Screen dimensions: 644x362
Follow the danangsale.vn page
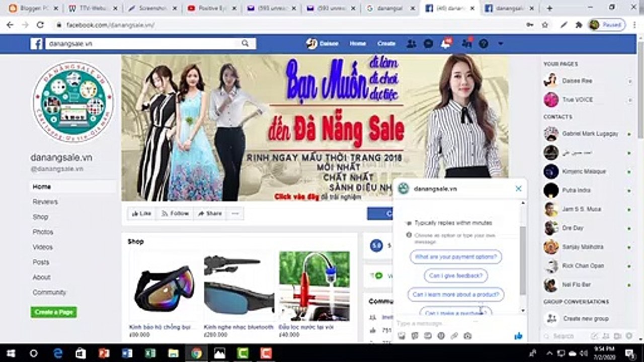[x=175, y=214]
